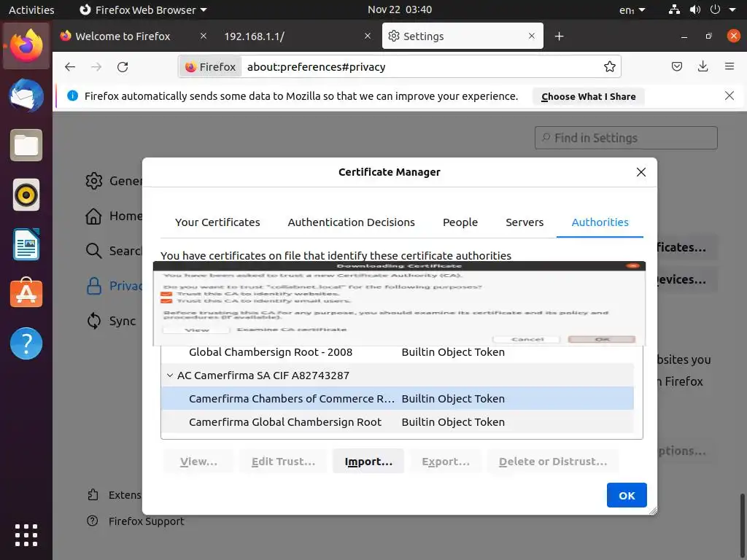Select Camerfirma Global Chambersign Root row

coord(398,422)
